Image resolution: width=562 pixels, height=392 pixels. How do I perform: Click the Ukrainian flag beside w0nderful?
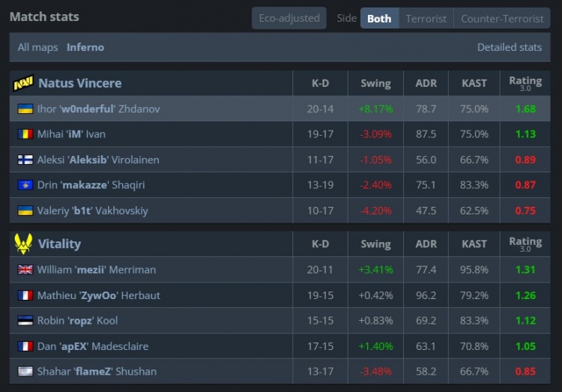tap(25, 109)
